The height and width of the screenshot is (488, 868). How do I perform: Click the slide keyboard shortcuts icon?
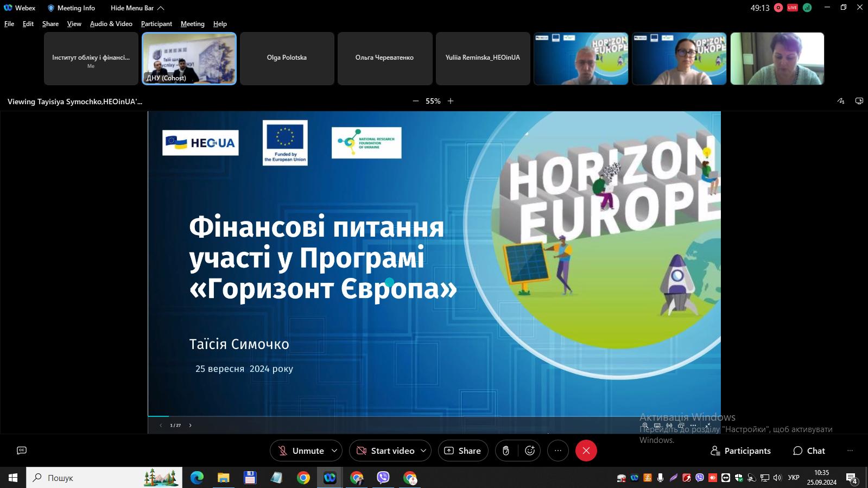(657, 426)
